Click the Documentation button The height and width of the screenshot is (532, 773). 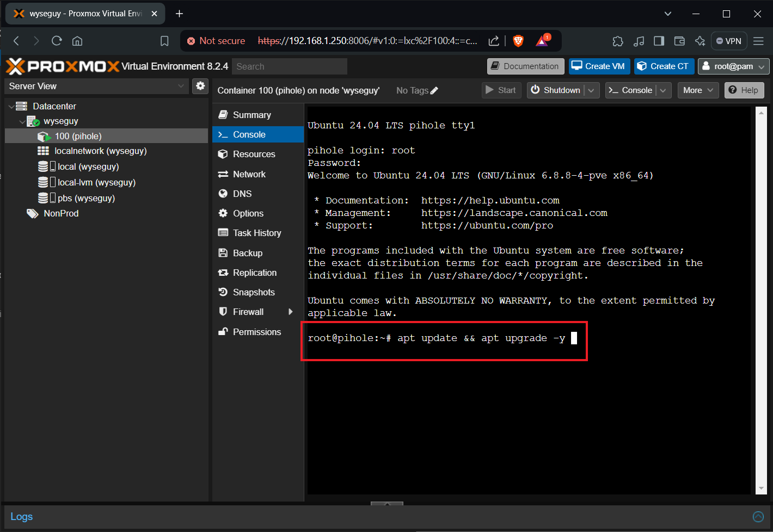[525, 66]
